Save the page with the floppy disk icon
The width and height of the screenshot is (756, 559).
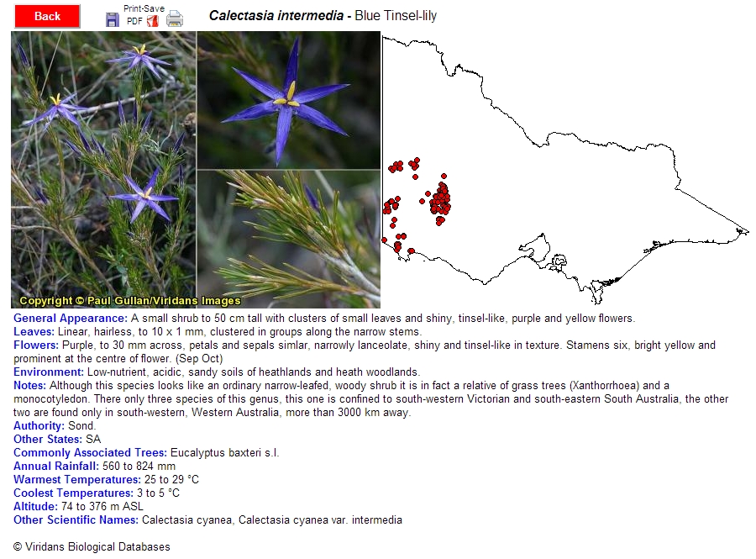pyautogui.click(x=113, y=18)
